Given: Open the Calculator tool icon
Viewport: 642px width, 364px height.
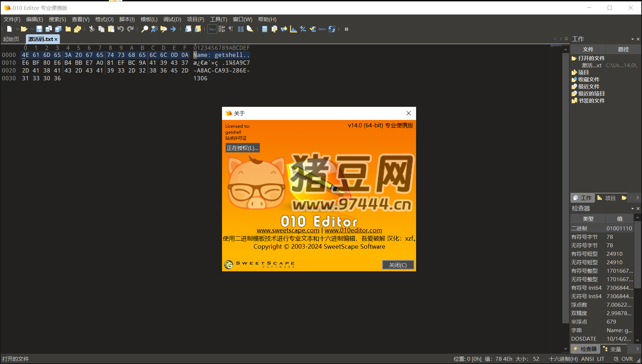Looking at the screenshot, I should coord(265,29).
